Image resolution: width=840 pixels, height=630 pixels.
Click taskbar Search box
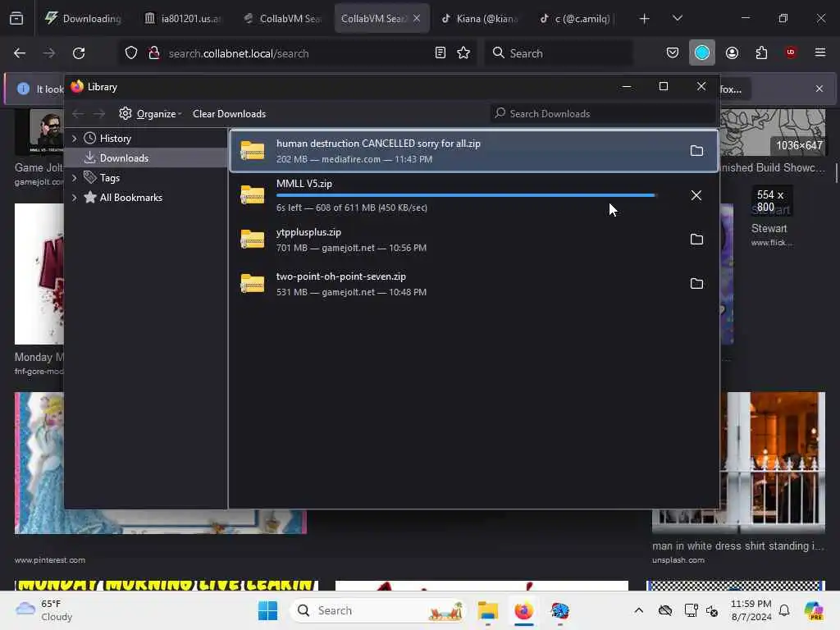[377, 610]
